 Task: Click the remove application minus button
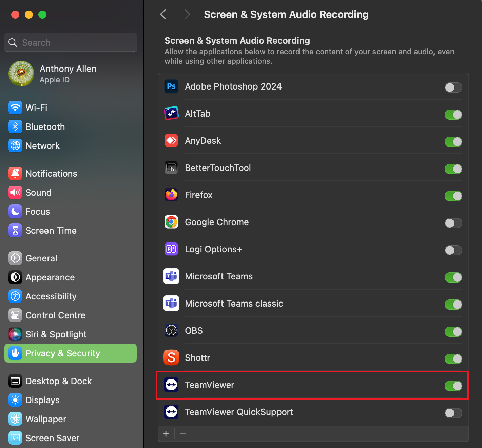pyautogui.click(x=183, y=434)
